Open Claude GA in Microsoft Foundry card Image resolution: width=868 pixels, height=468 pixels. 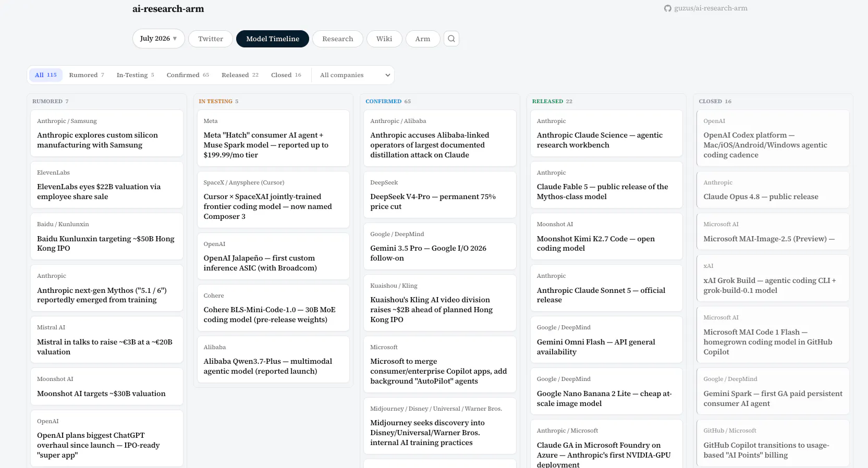point(606,444)
